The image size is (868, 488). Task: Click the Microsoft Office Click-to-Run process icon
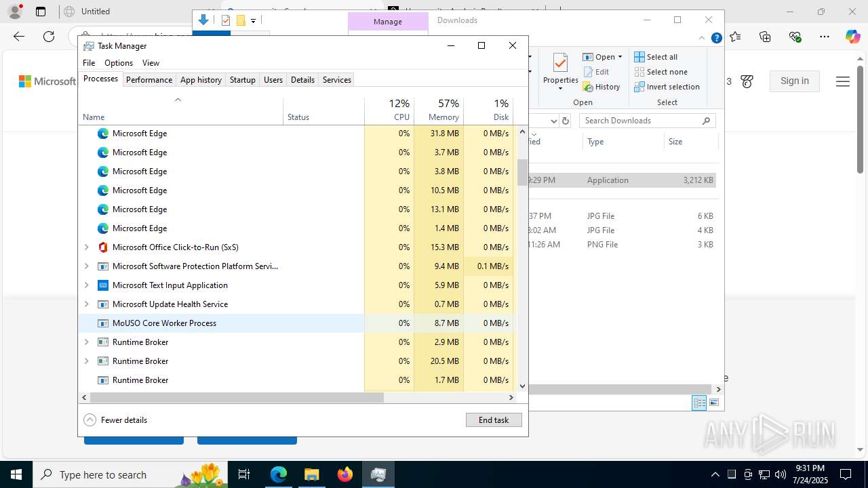click(103, 247)
